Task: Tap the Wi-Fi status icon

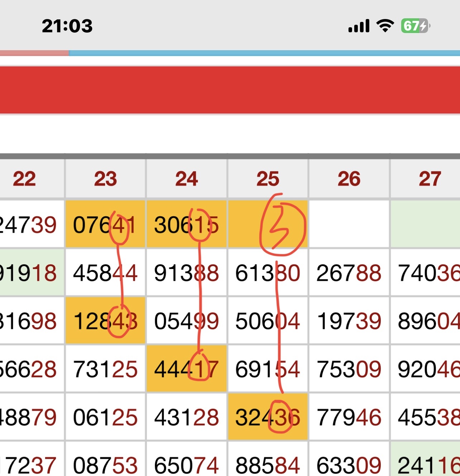Action: [x=385, y=26]
